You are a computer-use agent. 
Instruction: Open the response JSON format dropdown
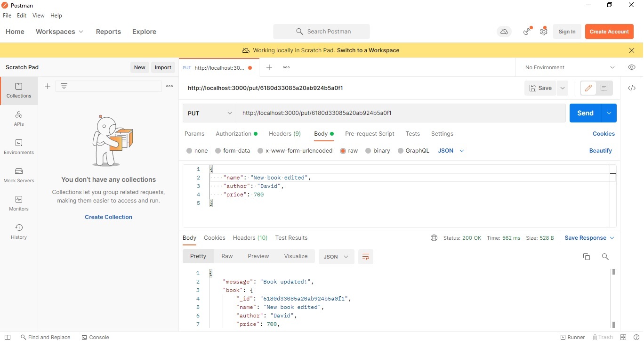pyautogui.click(x=336, y=257)
